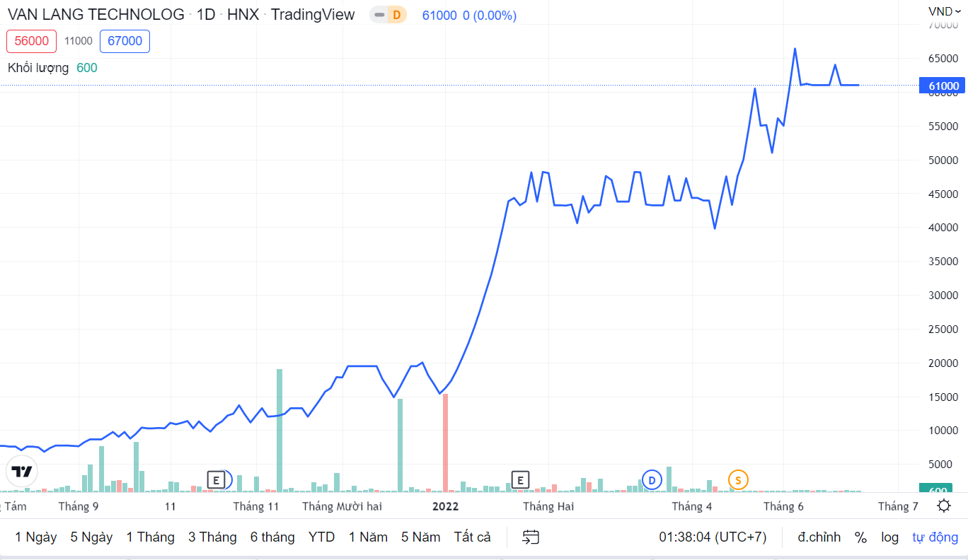Click the dividend D marker on timeline
This screenshot has height=560, width=968.
(652, 480)
